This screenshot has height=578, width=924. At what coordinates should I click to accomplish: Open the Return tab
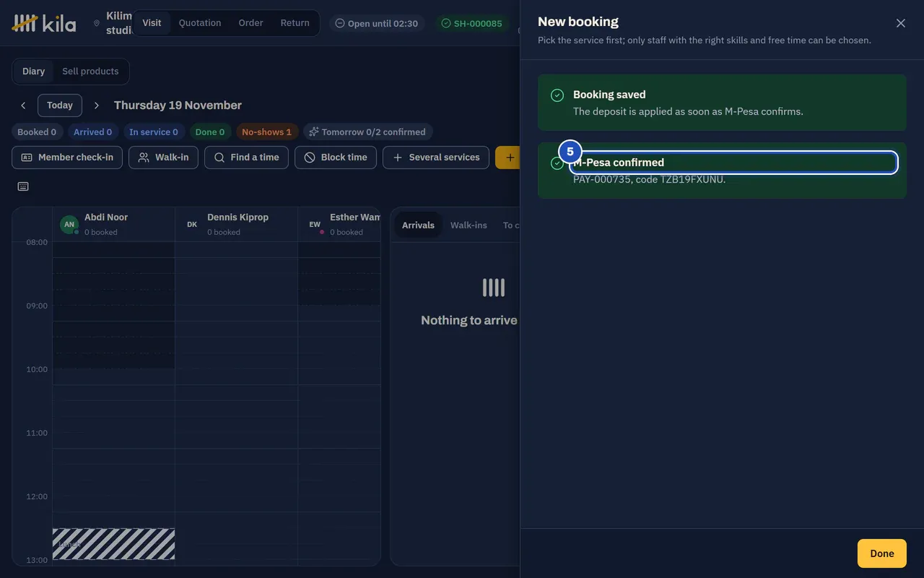click(295, 23)
